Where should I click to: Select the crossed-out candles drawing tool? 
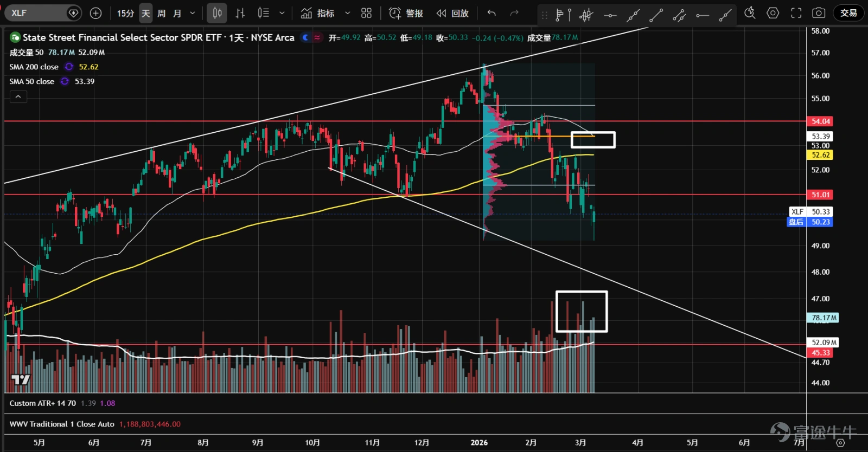[586, 15]
